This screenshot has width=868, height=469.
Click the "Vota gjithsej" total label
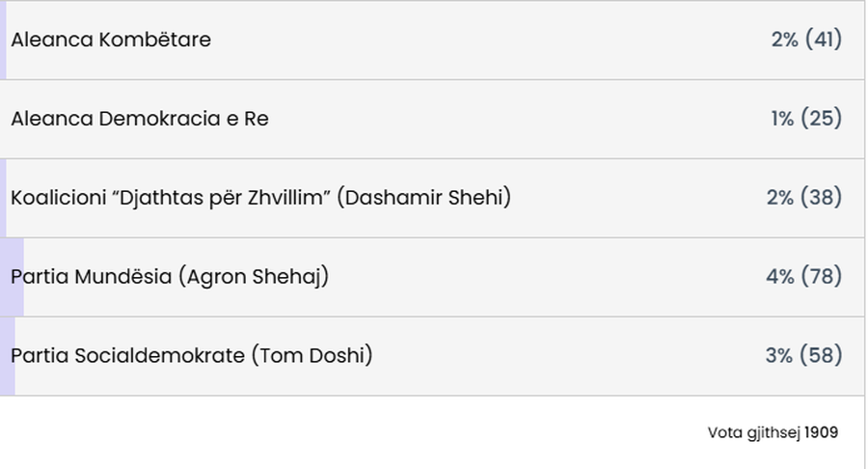[754, 433]
